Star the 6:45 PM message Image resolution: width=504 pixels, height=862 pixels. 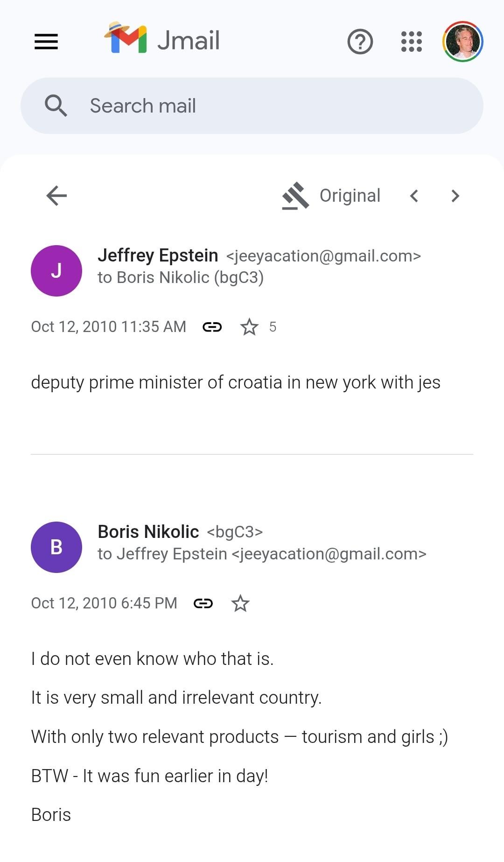click(240, 603)
